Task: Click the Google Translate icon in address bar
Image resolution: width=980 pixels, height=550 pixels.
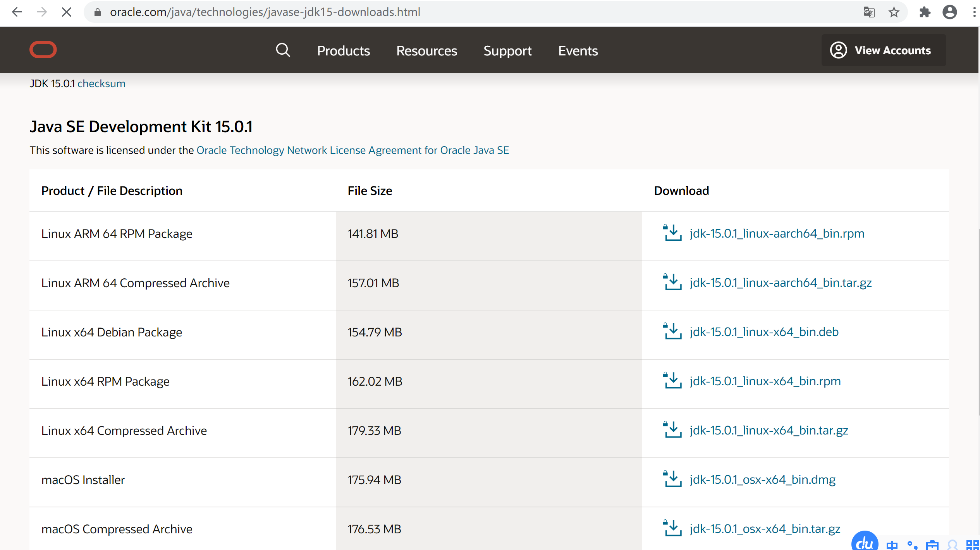Action: pyautogui.click(x=869, y=12)
